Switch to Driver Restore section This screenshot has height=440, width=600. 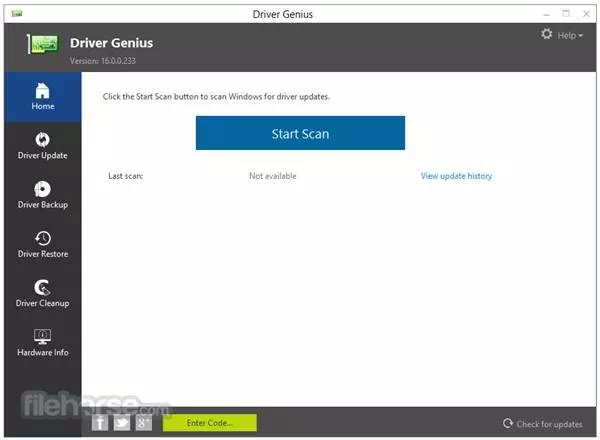[42, 244]
